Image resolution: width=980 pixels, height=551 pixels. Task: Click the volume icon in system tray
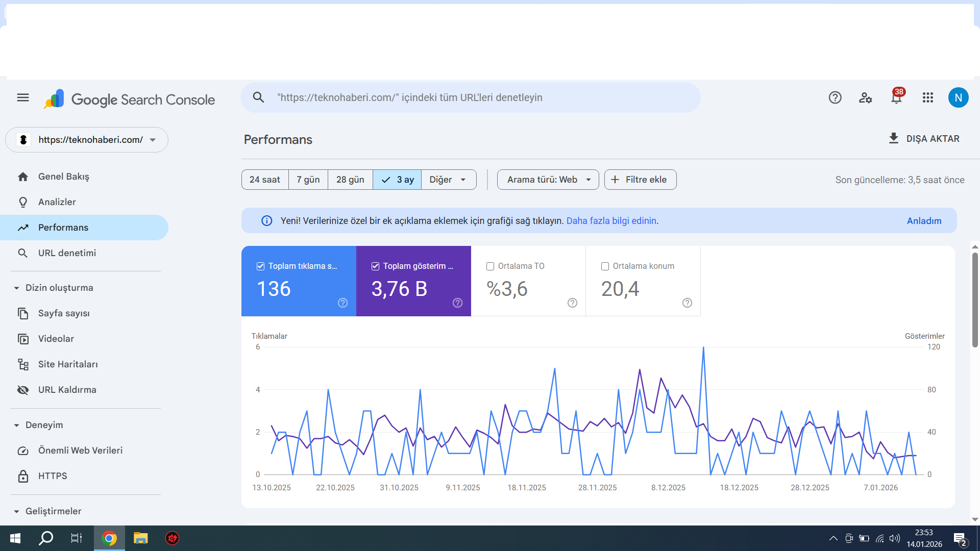pos(894,538)
